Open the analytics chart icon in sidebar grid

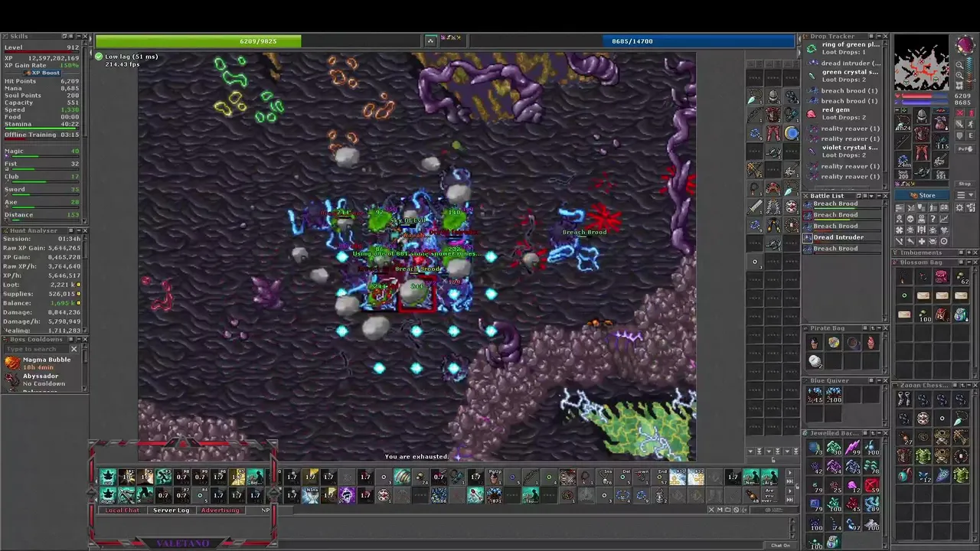(x=944, y=218)
